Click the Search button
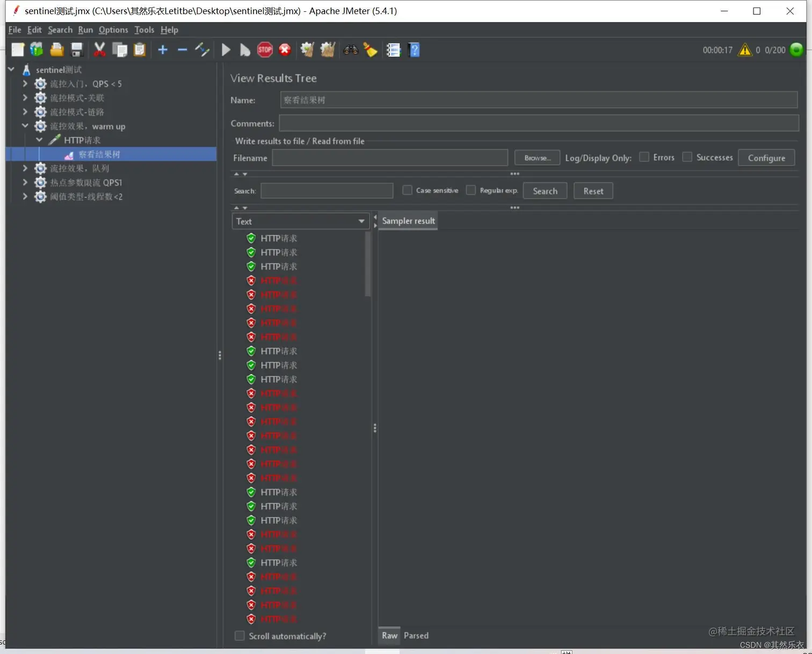Viewport: 812px width, 654px height. coord(545,191)
